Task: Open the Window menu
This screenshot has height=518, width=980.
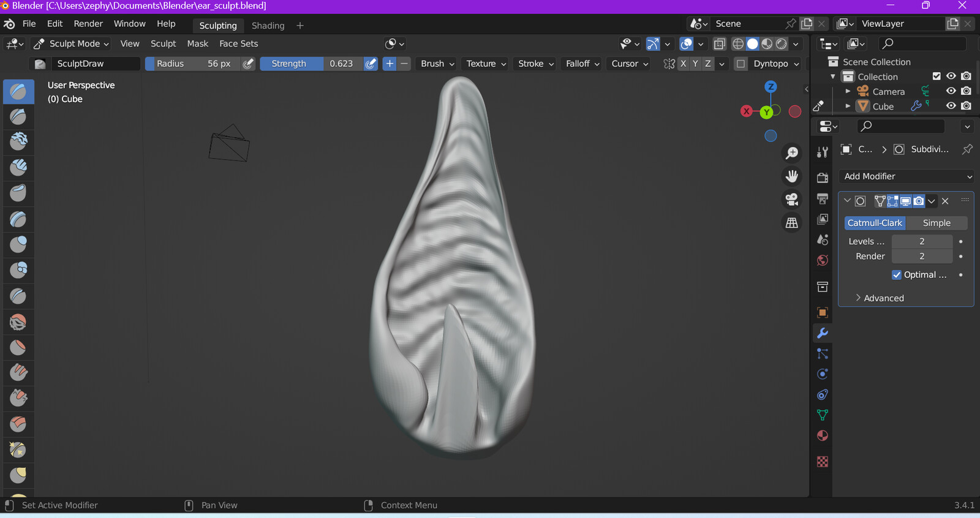Action: (129, 24)
